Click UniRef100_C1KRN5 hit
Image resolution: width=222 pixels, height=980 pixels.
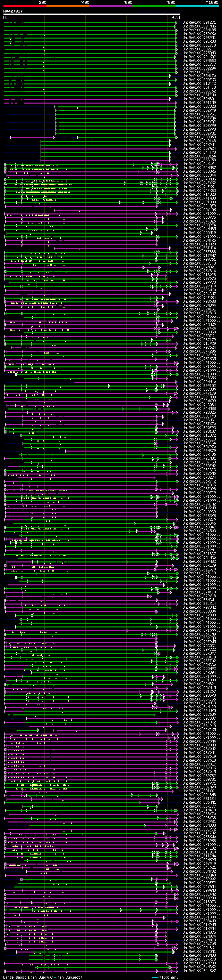(x=199, y=925)
